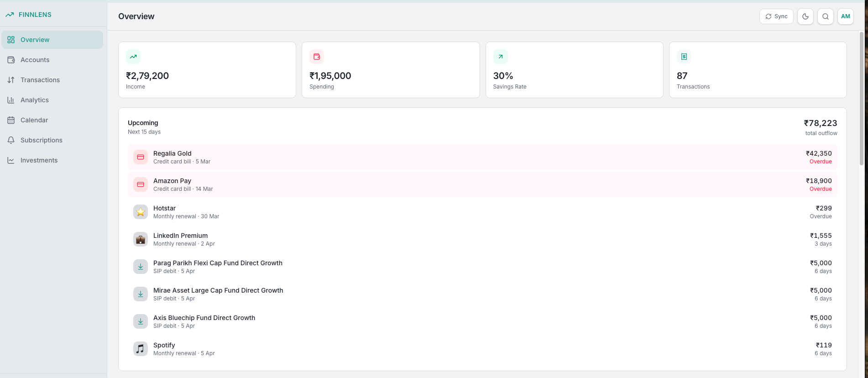Click the Sync button
The image size is (868, 378).
click(776, 16)
